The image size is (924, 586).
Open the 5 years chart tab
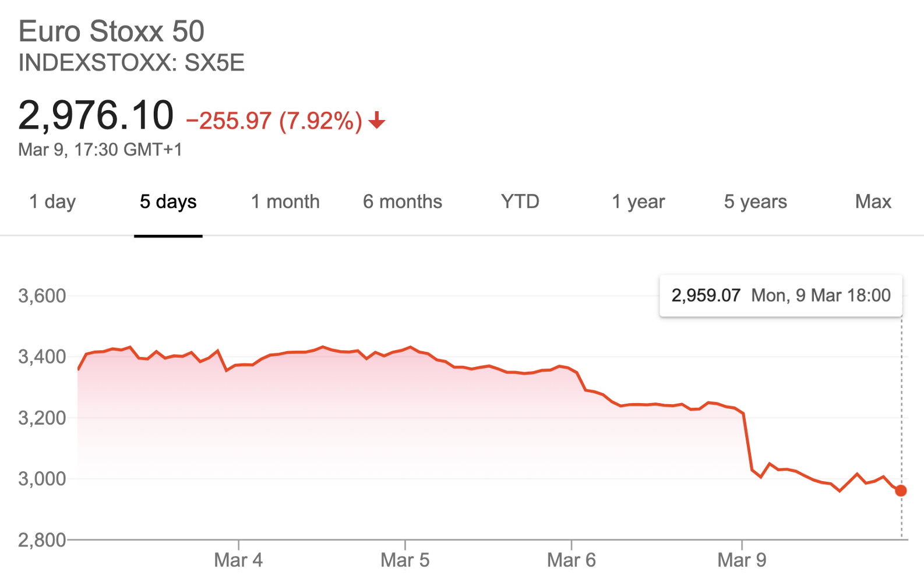tap(756, 202)
